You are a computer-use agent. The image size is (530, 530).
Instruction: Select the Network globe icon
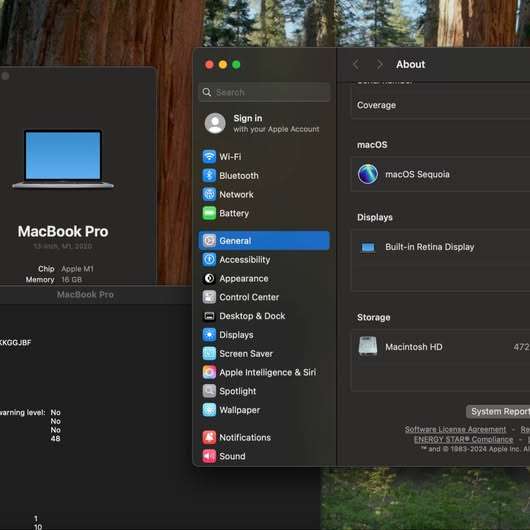[209, 194]
